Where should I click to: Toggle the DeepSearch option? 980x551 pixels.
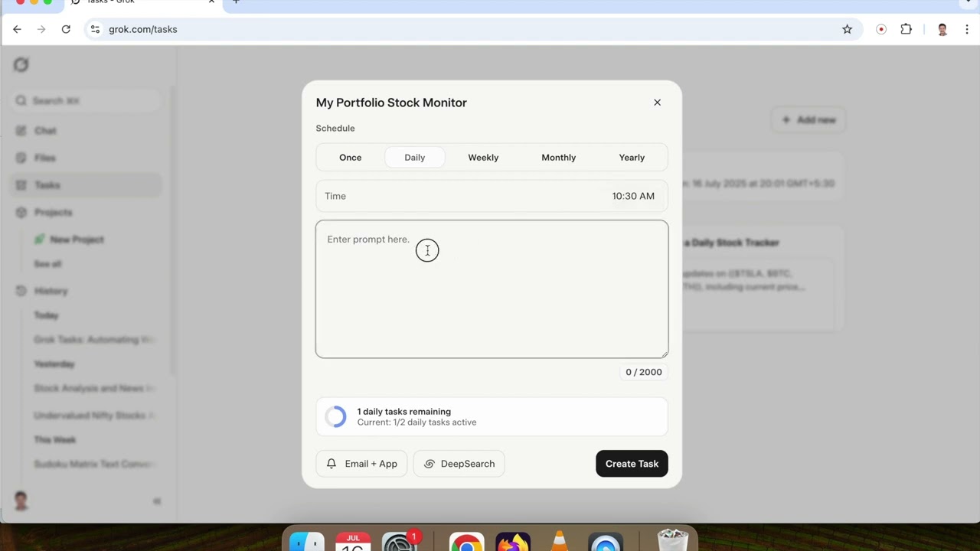459,464
